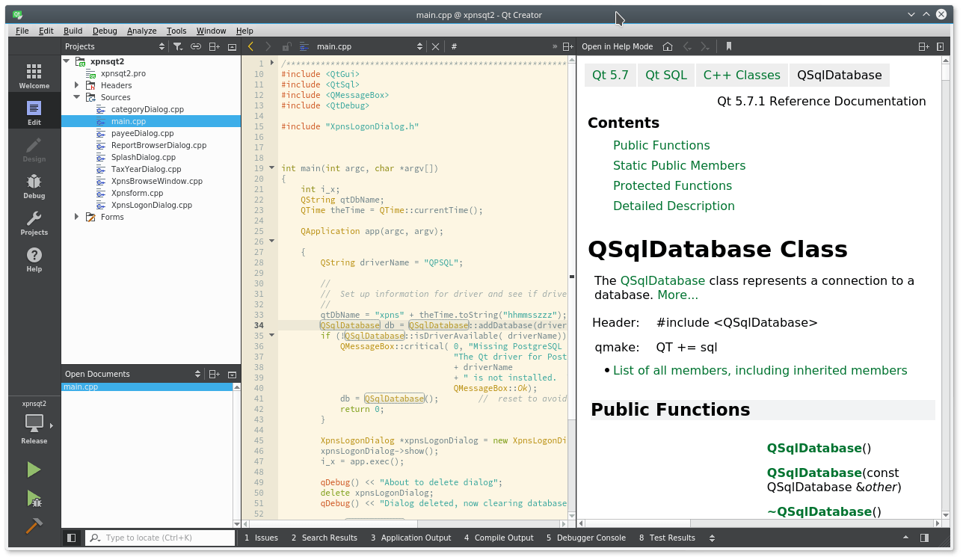Open the Build menu
This screenshot has width=963, height=560.
point(73,31)
